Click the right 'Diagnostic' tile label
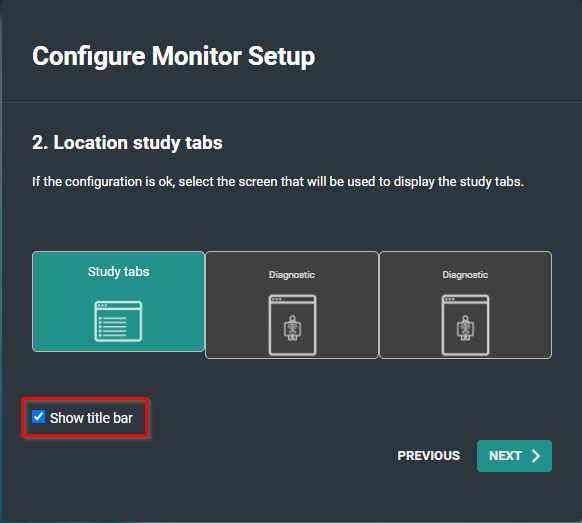 tap(465, 275)
